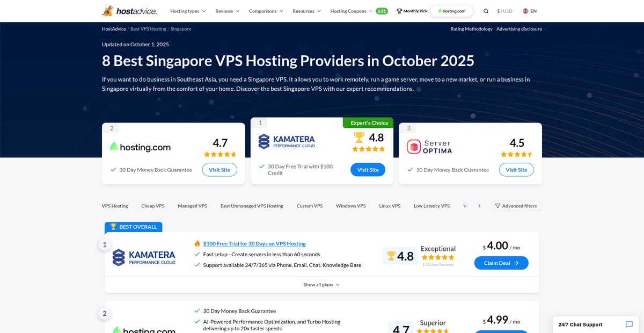Click the 24/7 Chat Support bubble icon
This screenshot has height=333, width=644.
pyautogui.click(x=629, y=324)
